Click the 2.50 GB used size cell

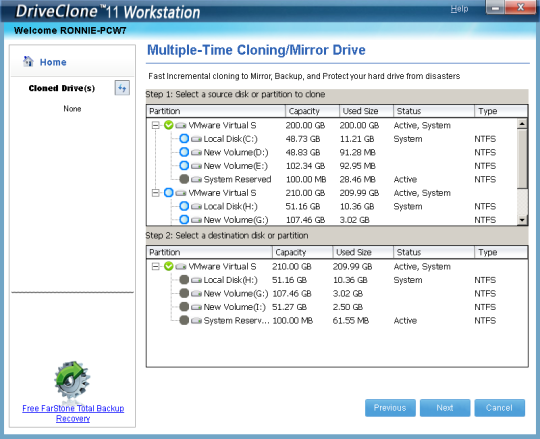[348, 307]
